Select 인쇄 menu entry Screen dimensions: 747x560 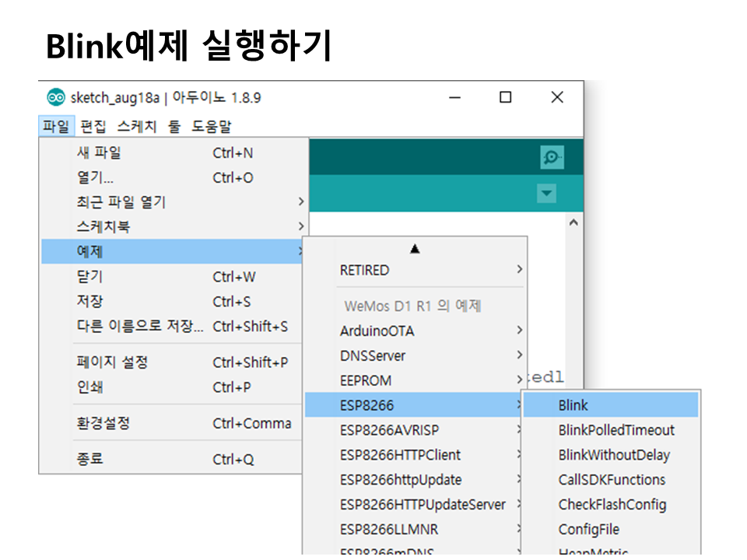172,387
